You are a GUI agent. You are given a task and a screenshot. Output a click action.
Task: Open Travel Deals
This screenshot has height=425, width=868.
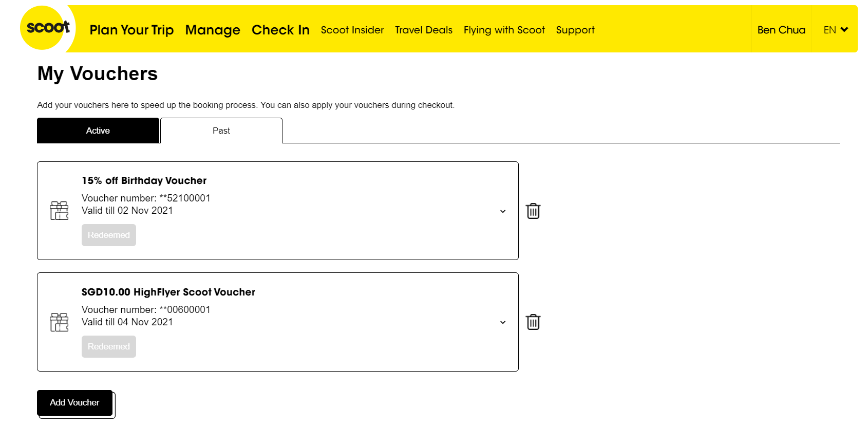click(x=424, y=30)
